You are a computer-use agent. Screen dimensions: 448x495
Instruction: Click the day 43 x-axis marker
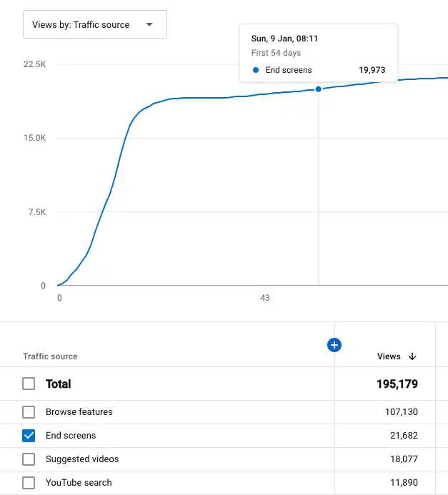[x=264, y=297]
